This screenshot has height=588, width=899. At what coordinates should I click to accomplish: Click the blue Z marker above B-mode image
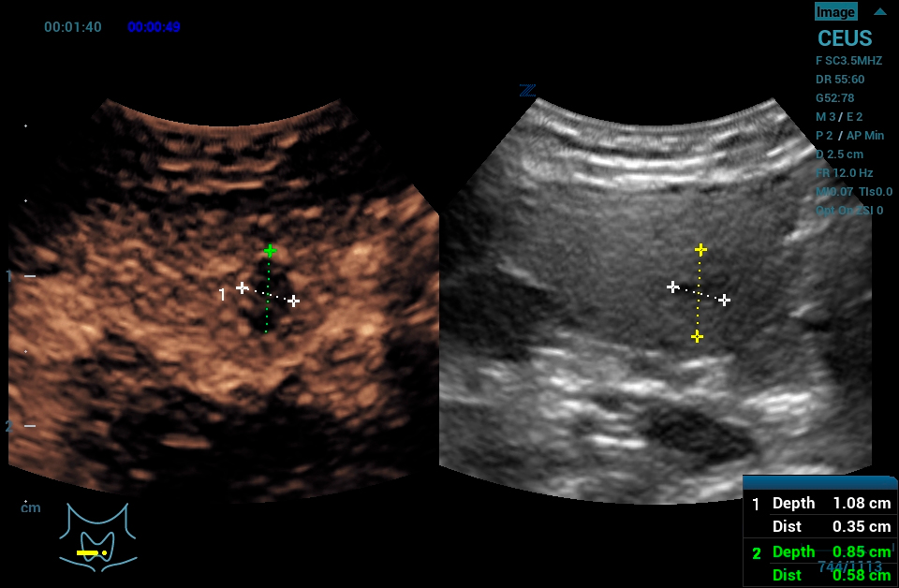pyautogui.click(x=527, y=91)
